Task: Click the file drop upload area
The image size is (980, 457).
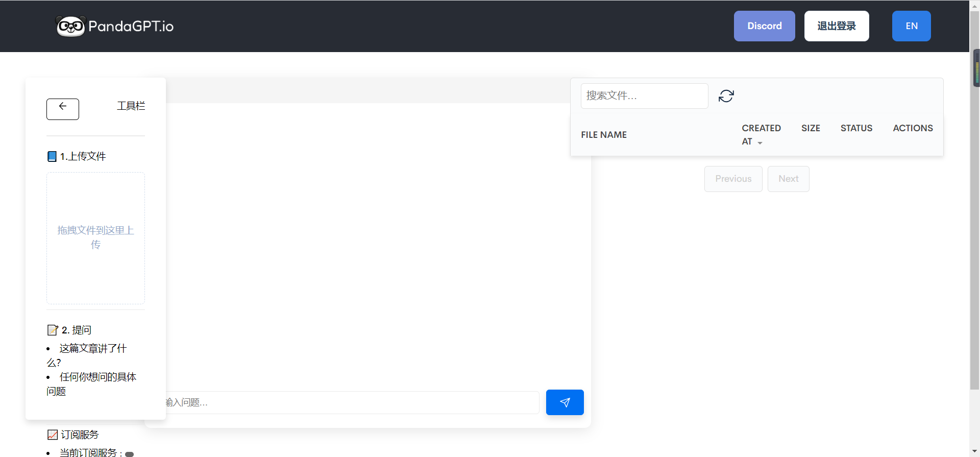Action: pos(95,238)
